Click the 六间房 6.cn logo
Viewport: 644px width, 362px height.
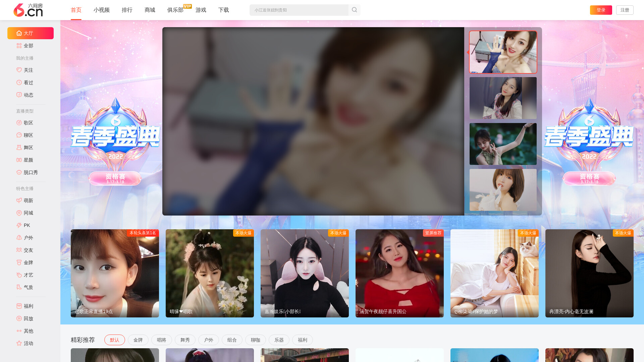(28, 10)
